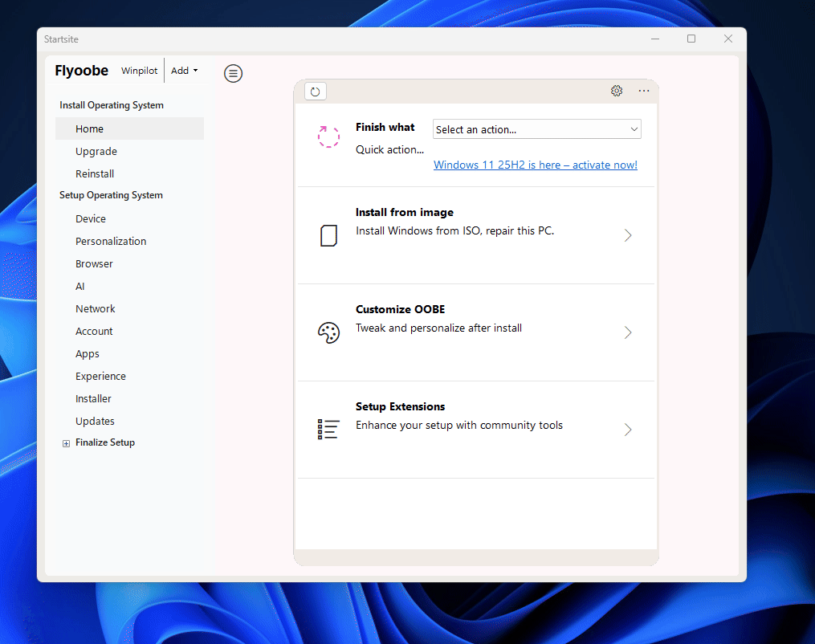Click the Flyoobe title button

coord(81,71)
